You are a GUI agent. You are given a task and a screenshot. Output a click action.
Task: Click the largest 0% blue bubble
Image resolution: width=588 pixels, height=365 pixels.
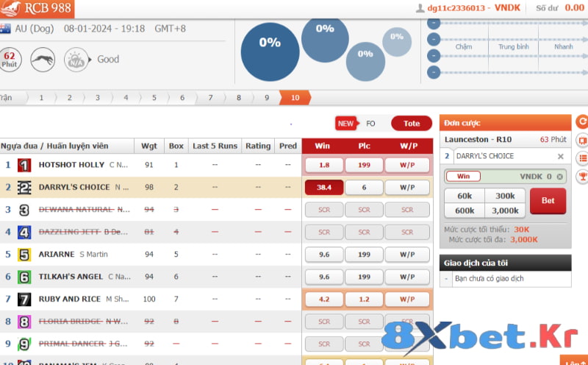(270, 52)
